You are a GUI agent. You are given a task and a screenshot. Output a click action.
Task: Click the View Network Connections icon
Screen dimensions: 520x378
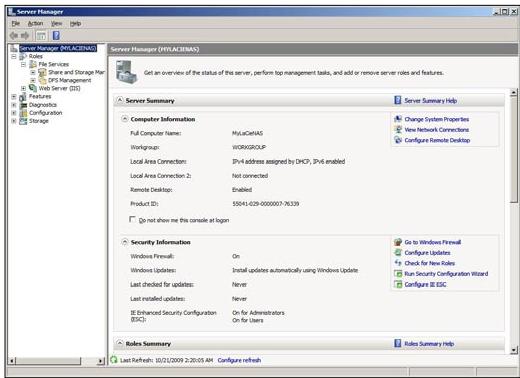click(398, 129)
